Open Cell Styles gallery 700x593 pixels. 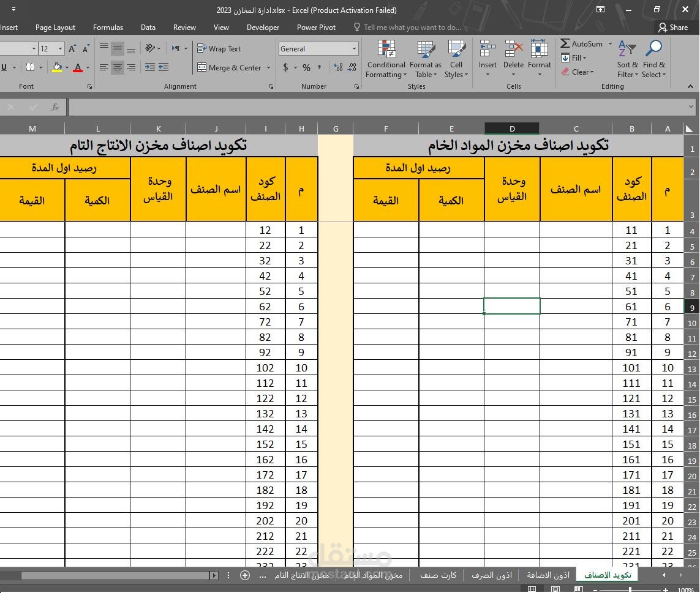click(x=456, y=59)
